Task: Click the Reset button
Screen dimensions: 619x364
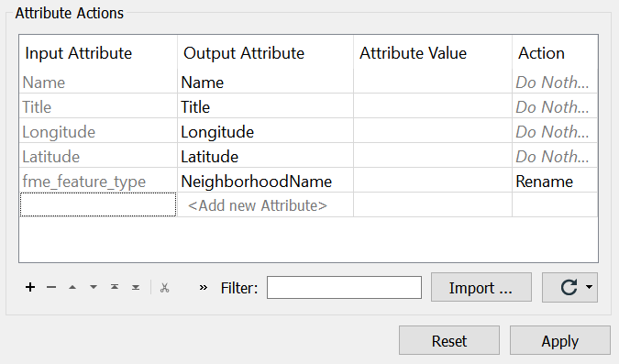Action: tap(449, 340)
